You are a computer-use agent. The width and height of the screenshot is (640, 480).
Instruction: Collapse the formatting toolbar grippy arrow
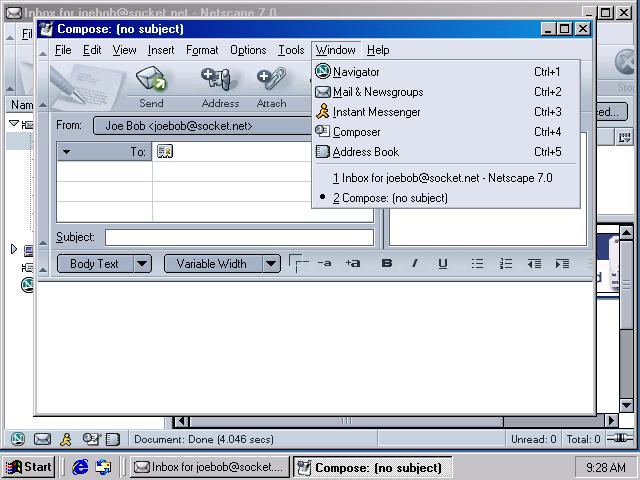(x=43, y=269)
